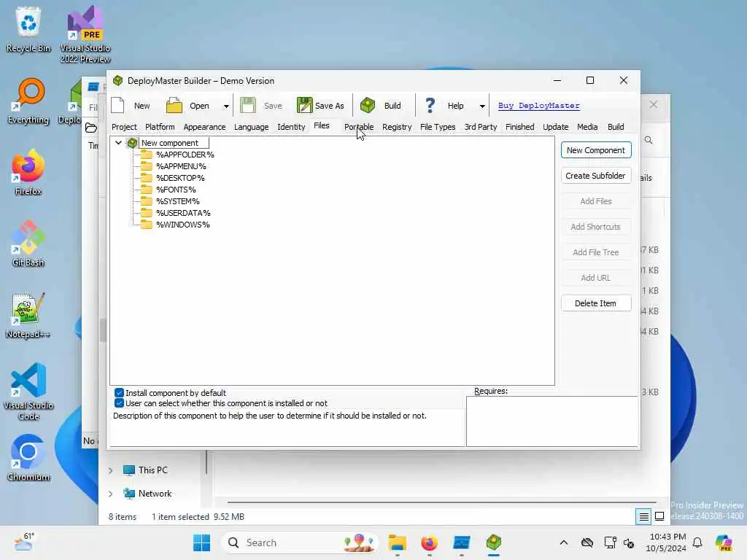Open Notepad++ desktop shortcut
This screenshot has width=747, height=560.
coord(28,315)
